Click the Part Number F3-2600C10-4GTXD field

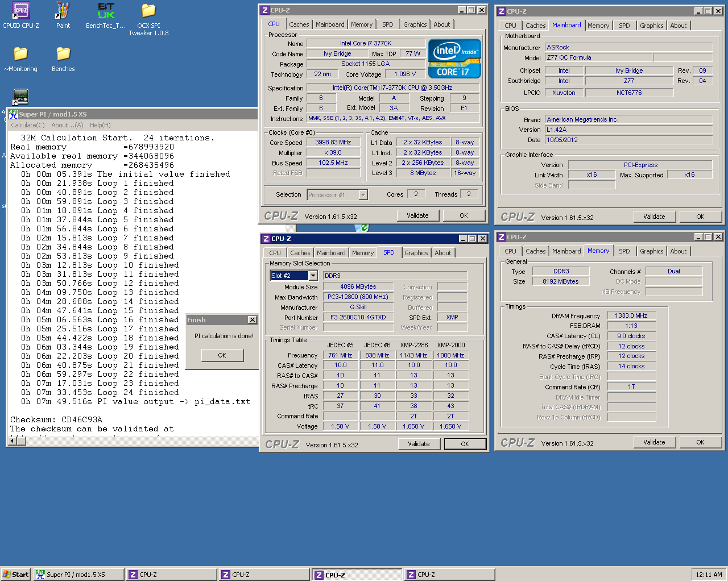[x=358, y=317]
